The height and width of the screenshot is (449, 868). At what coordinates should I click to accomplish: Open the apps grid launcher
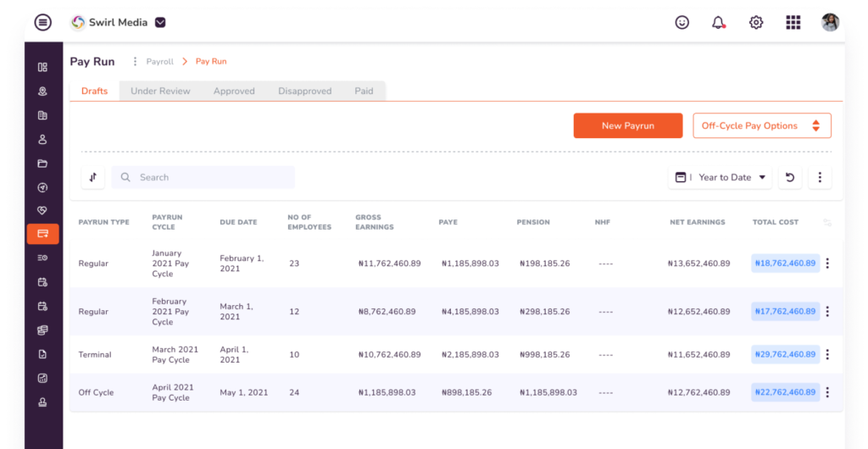click(793, 23)
